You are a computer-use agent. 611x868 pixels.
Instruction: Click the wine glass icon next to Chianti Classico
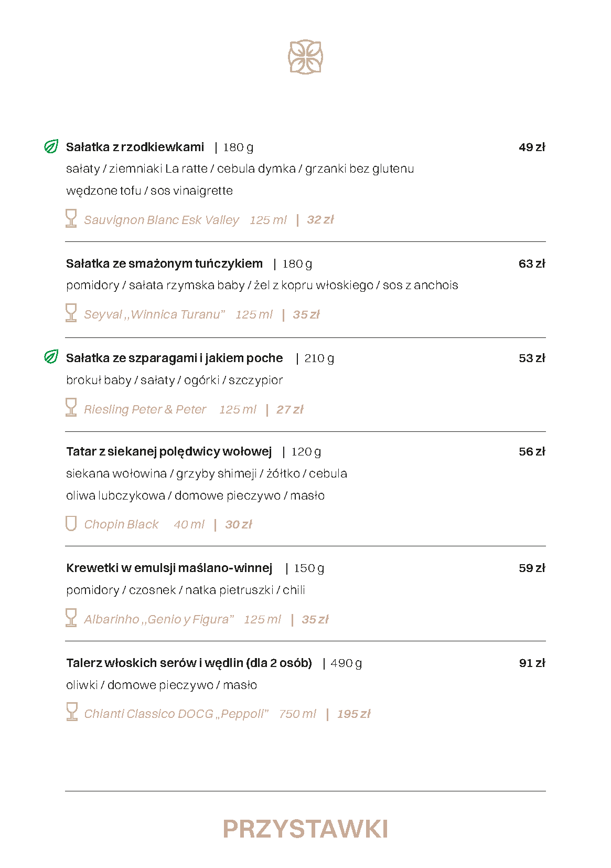point(72,712)
